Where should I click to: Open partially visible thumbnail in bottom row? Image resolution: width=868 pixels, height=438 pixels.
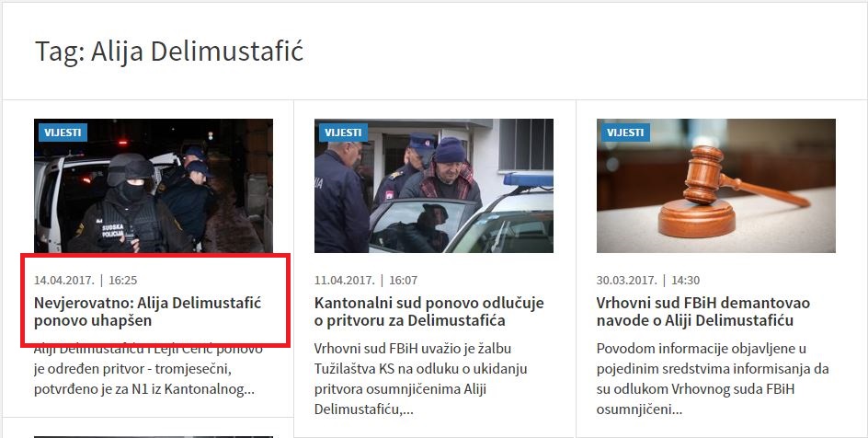point(154,437)
